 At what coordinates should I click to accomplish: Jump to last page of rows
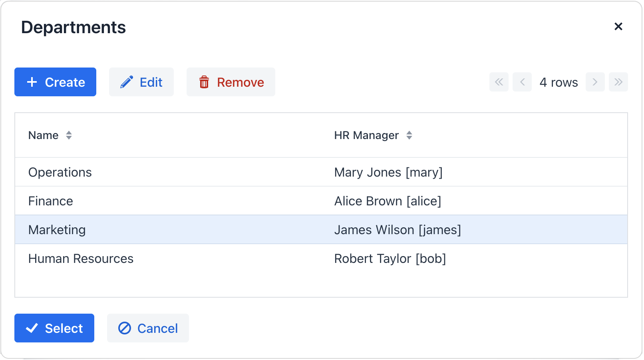point(618,82)
